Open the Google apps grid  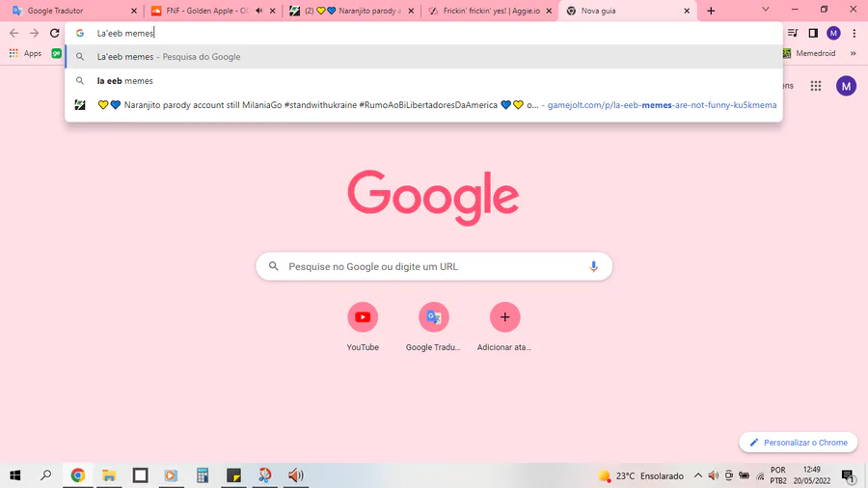click(815, 86)
